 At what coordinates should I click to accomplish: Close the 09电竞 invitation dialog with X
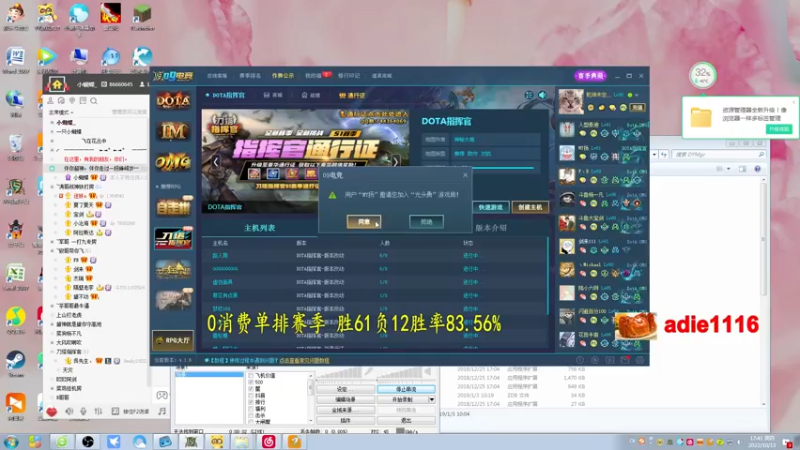(465, 175)
